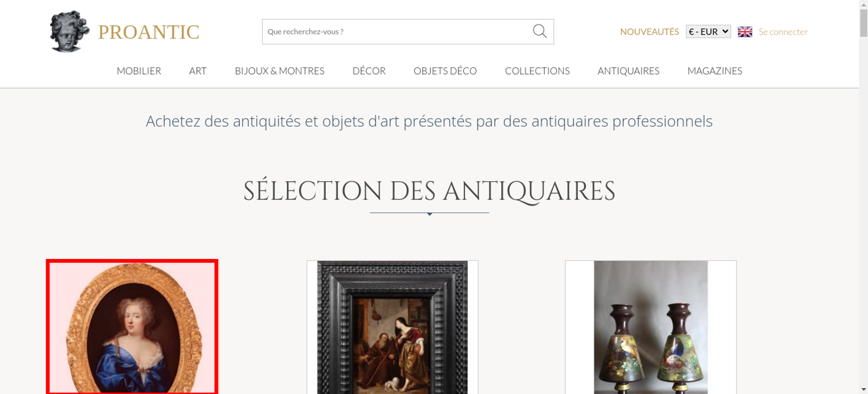The width and height of the screenshot is (868, 394).
Task: Click the Se connecter link
Action: point(783,32)
